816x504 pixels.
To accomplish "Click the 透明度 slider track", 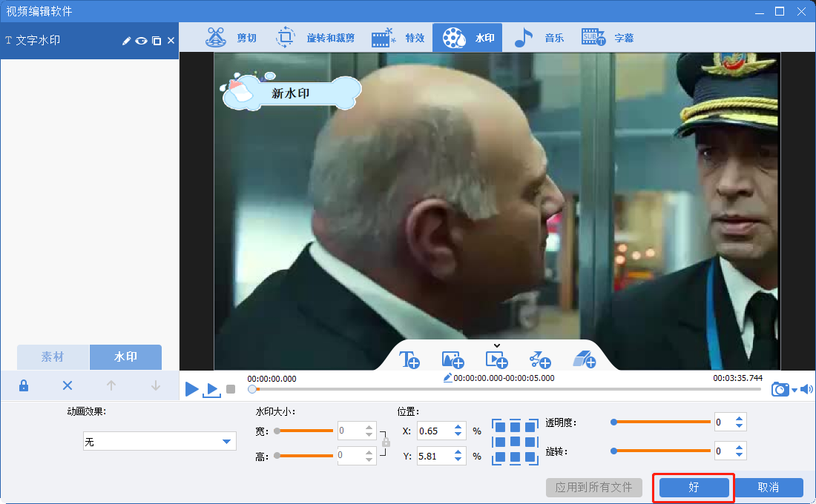I will 660,422.
